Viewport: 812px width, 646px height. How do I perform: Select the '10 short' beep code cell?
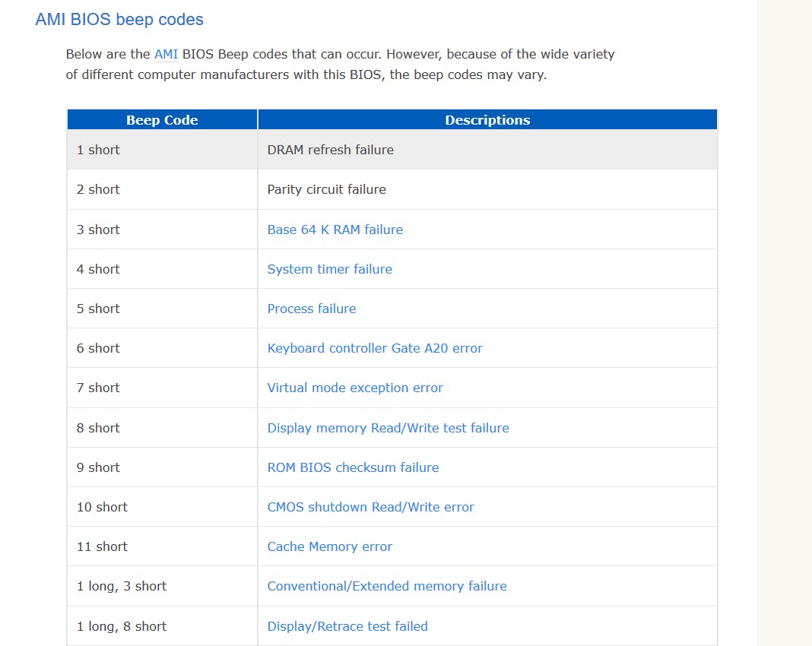coord(162,507)
